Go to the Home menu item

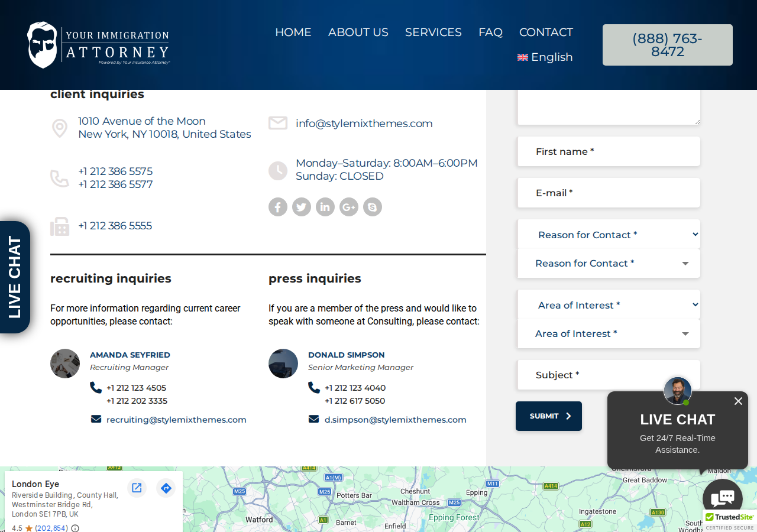293,33
